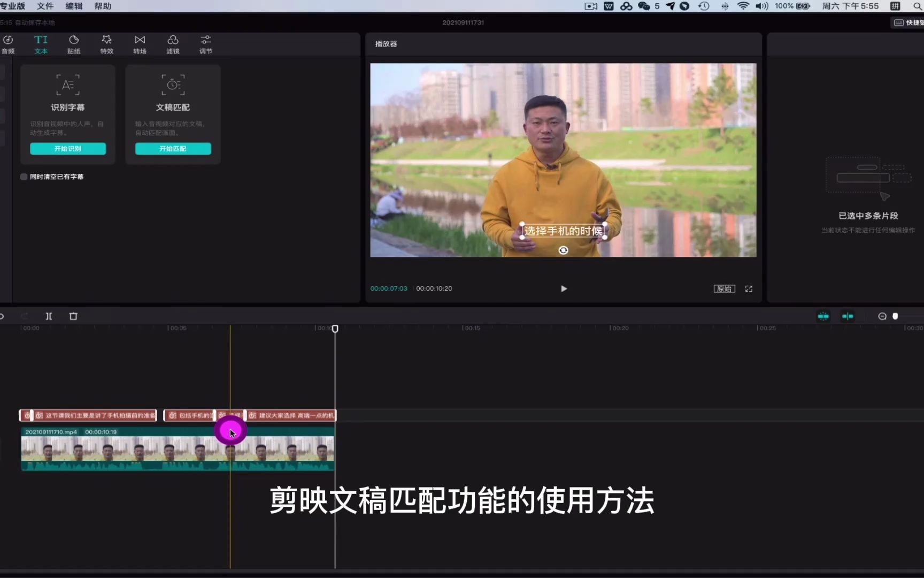Open the 贴纸 (Stickers) panel
This screenshot has height=578, width=924.
point(73,44)
